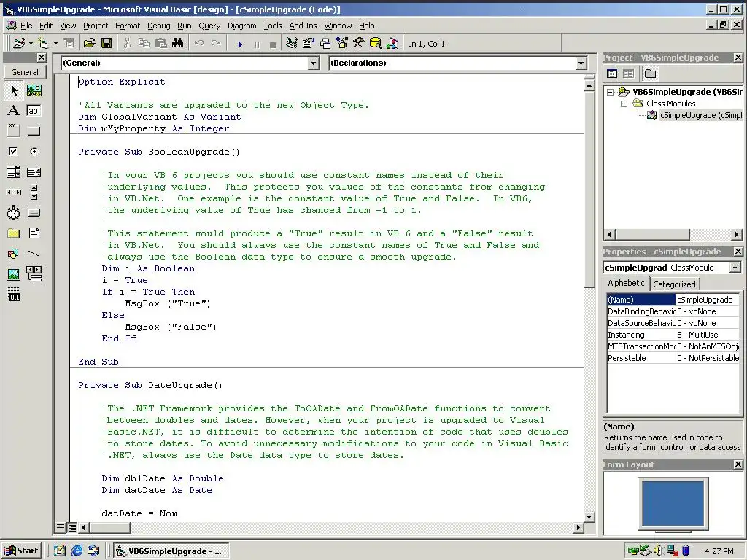Select the Label (A) control in the toolbox
The image size is (747, 560).
14,111
